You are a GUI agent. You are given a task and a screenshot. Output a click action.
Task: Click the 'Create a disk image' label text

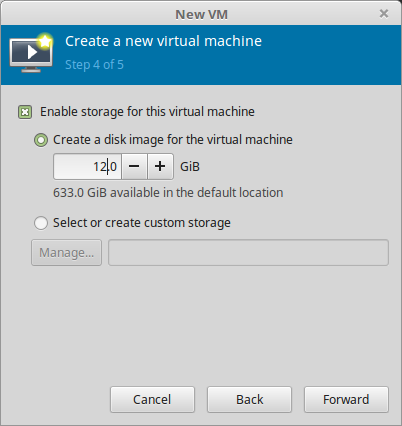[x=173, y=140]
